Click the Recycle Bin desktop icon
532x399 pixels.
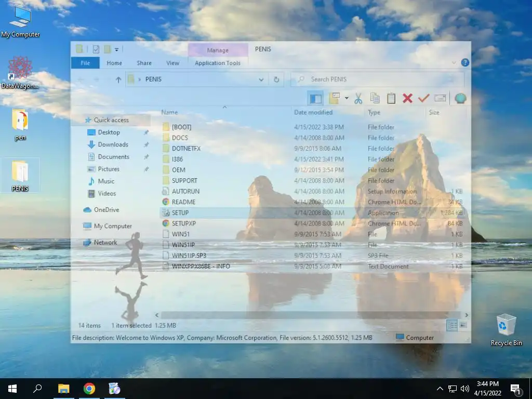506,330
